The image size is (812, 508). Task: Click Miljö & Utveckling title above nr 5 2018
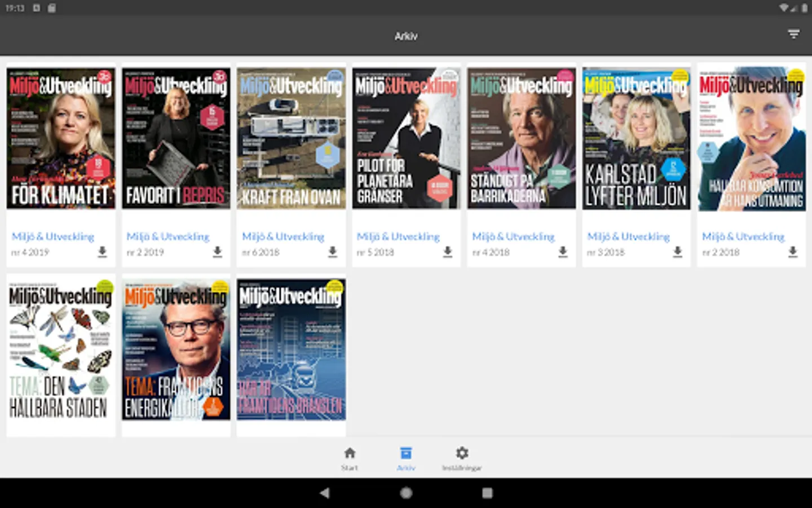tap(398, 237)
